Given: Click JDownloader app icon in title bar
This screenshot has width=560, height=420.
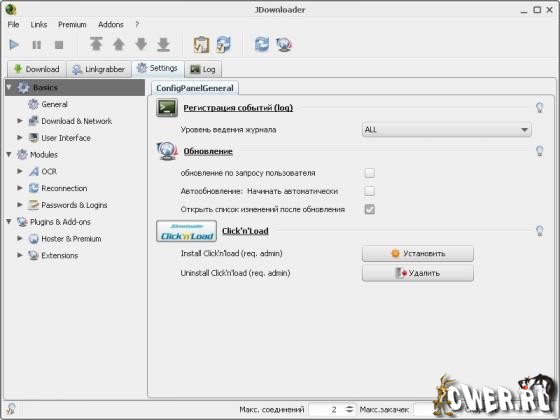Looking at the screenshot, I should coord(11,9).
